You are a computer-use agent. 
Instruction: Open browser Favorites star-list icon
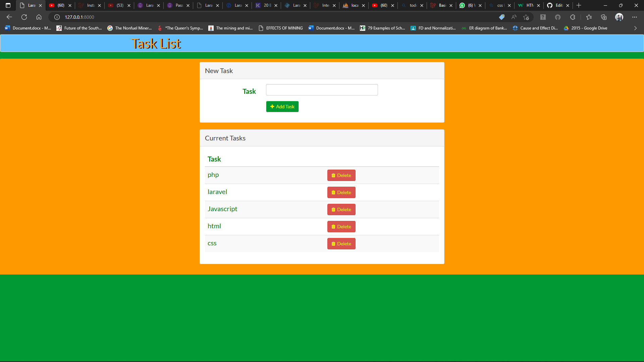pyautogui.click(x=589, y=17)
